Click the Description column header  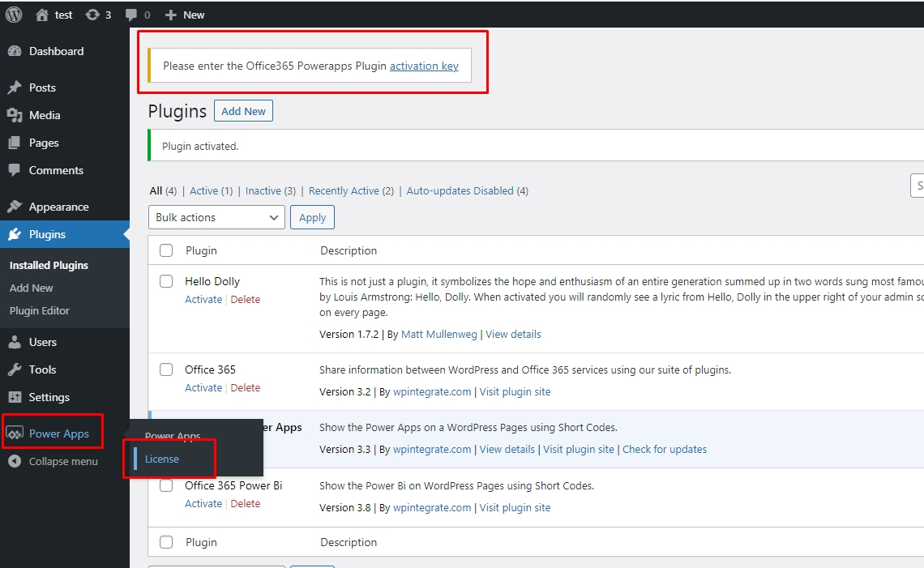click(349, 250)
